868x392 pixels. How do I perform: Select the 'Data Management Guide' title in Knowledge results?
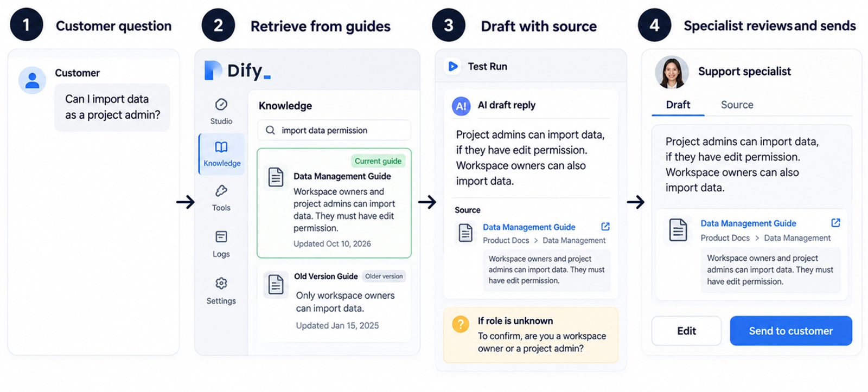[x=342, y=176]
